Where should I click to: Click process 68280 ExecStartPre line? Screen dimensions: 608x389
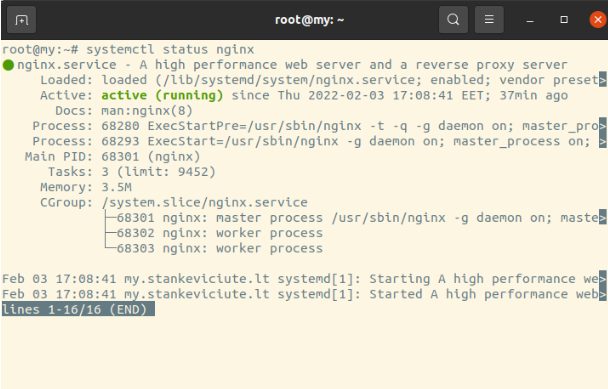tap(319, 126)
